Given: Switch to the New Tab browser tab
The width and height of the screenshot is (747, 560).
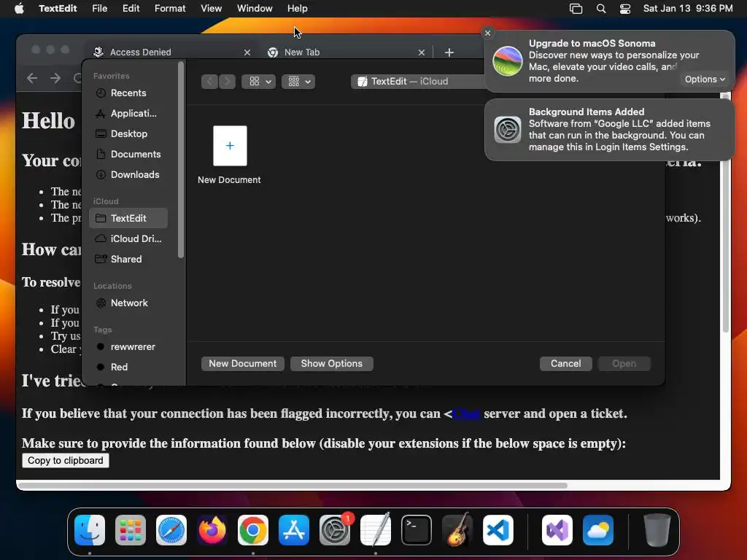Looking at the screenshot, I should click(347, 52).
